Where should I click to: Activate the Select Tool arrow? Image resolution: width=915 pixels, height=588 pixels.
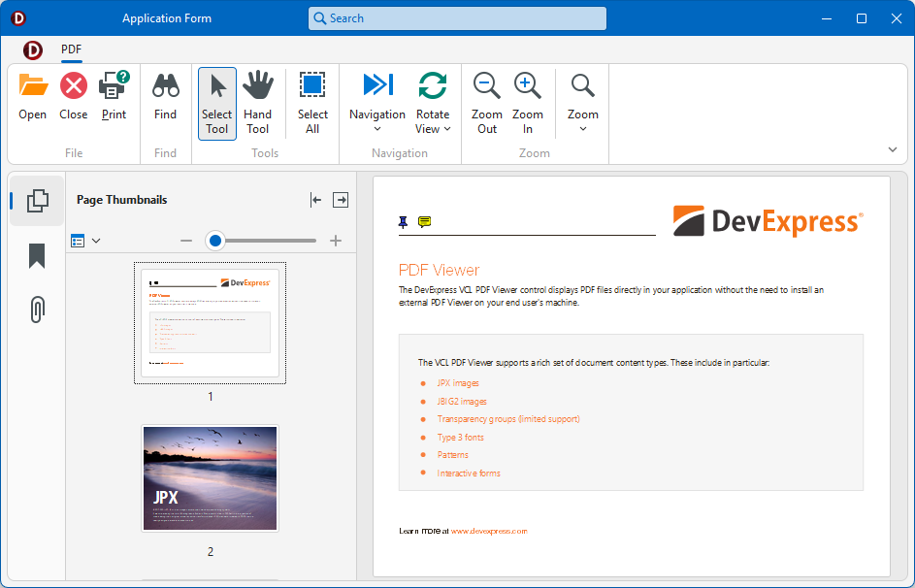(217, 104)
